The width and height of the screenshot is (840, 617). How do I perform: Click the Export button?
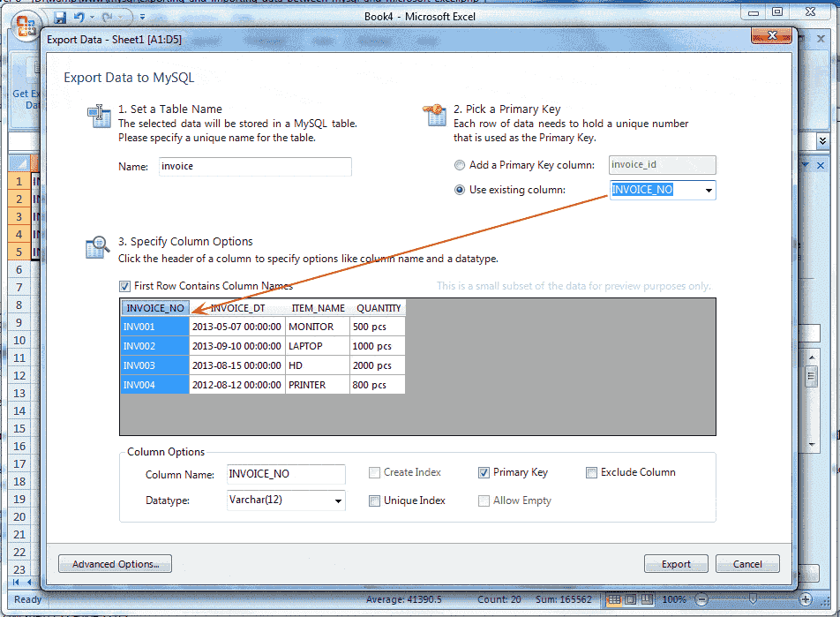click(676, 563)
